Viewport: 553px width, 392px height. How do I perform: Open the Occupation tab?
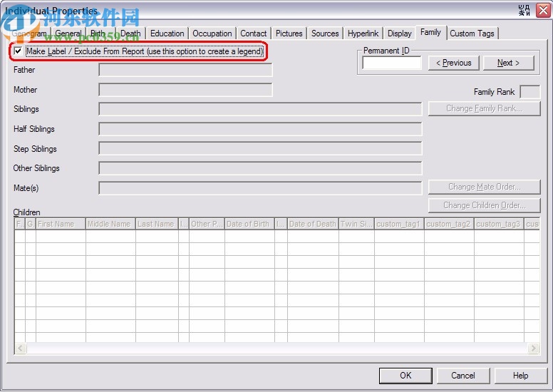[212, 33]
